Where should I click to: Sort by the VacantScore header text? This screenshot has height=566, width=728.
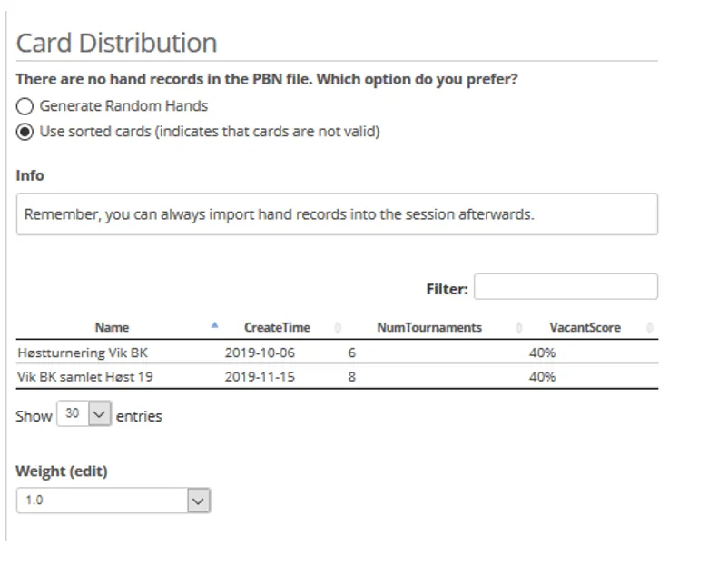pos(585,327)
